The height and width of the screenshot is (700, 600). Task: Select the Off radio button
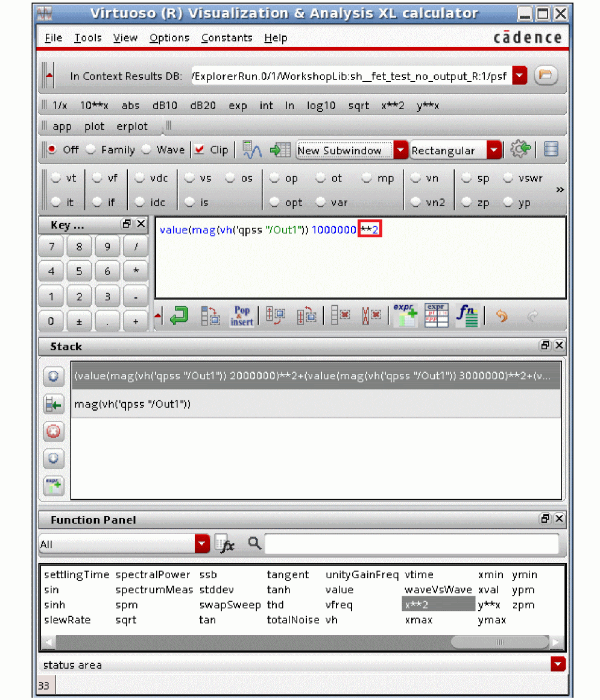click(x=52, y=150)
